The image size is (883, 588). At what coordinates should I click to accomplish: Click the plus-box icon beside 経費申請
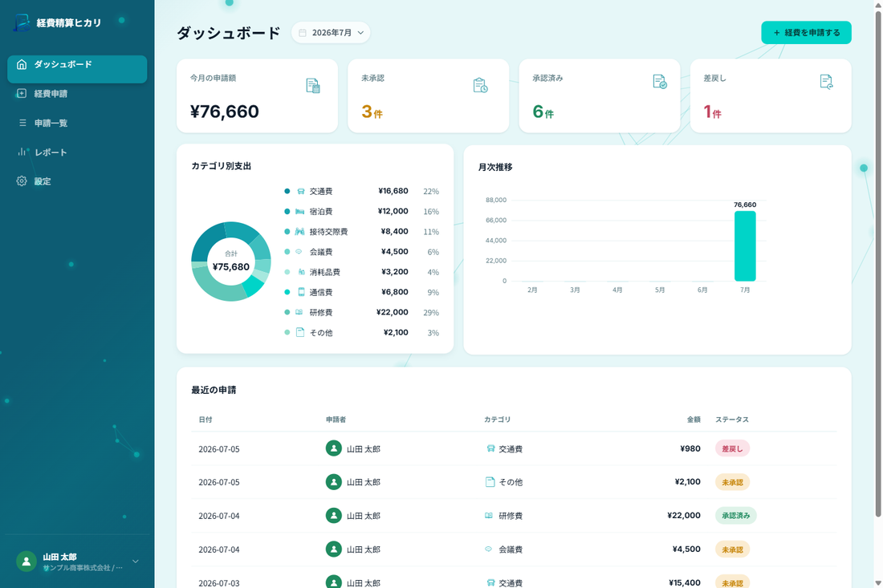(x=22, y=93)
